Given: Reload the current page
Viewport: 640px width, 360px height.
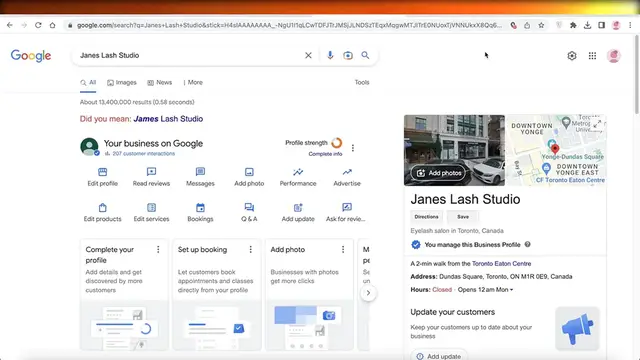Looking at the screenshot, I should [x=38, y=25].
